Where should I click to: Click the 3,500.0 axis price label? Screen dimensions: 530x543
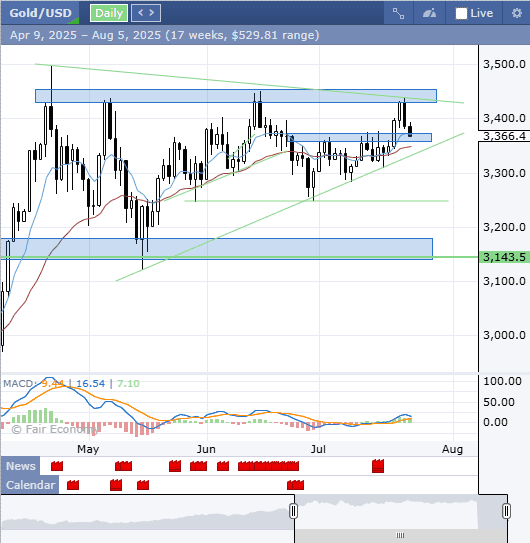tap(504, 64)
